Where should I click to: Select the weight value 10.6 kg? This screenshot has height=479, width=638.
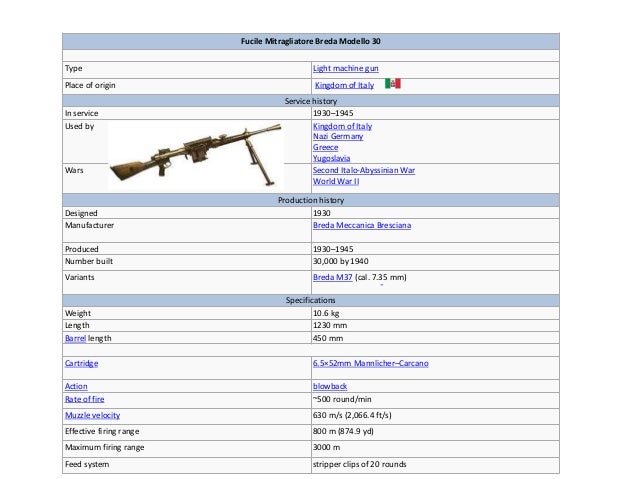(x=326, y=313)
